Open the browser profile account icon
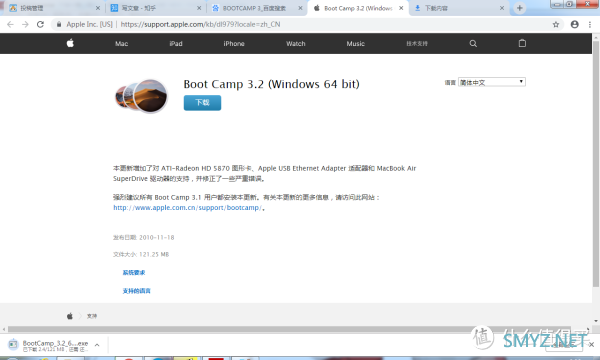600x360 pixels. (574, 24)
